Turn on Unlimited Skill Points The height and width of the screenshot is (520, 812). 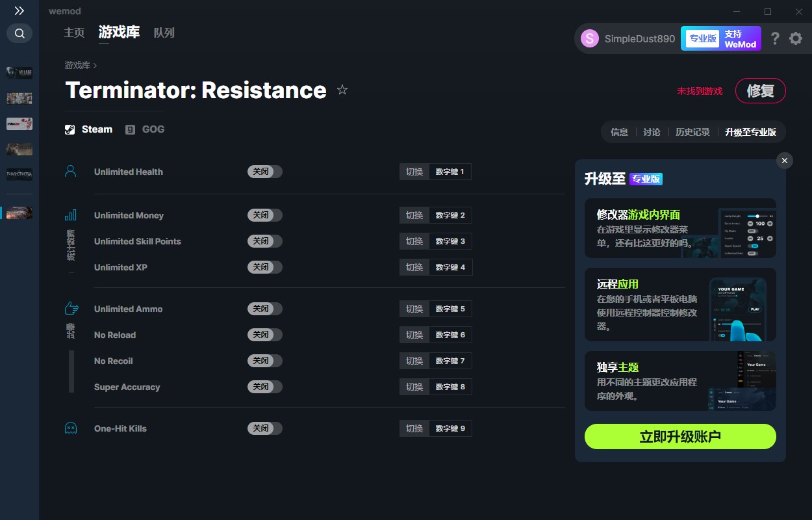coord(265,241)
